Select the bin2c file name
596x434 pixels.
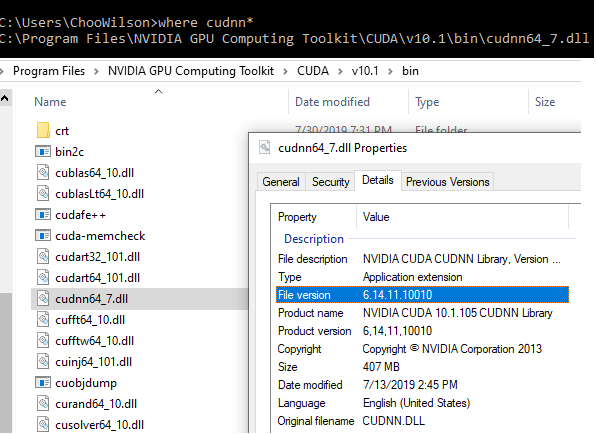[x=69, y=152]
